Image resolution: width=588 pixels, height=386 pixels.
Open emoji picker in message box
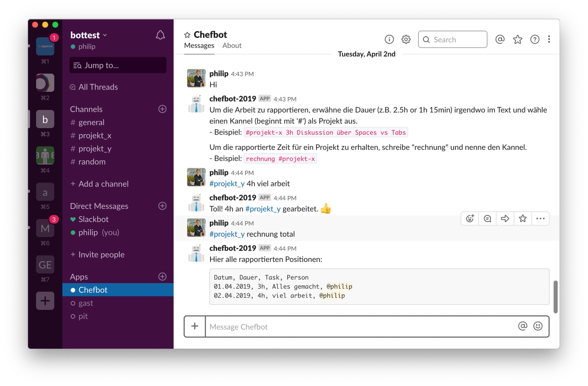538,326
